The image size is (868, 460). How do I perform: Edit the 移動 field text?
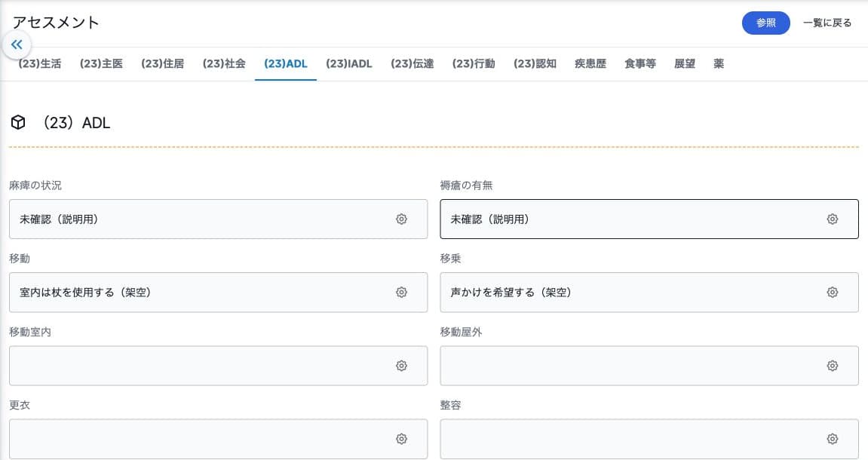point(218,293)
